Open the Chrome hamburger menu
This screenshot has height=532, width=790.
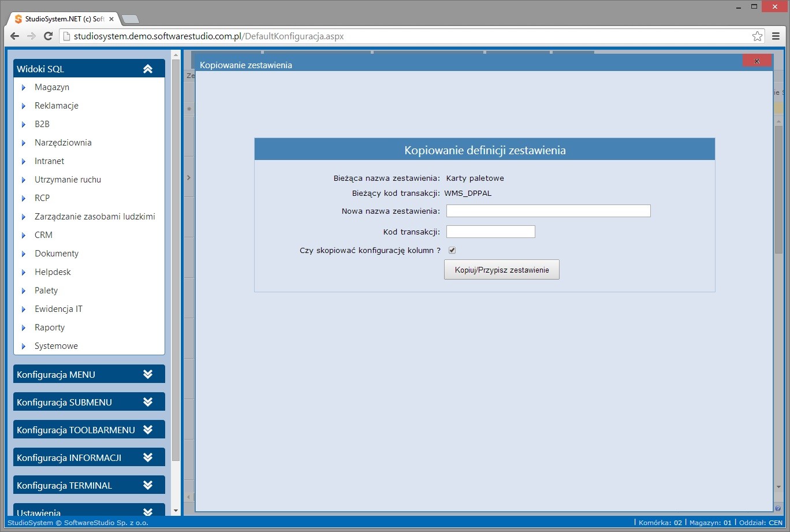pos(776,36)
